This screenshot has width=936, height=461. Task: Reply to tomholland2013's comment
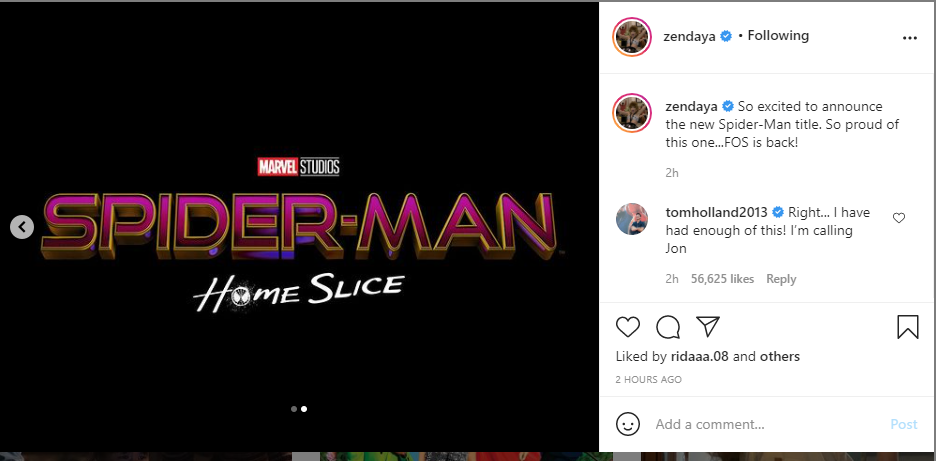coord(781,279)
